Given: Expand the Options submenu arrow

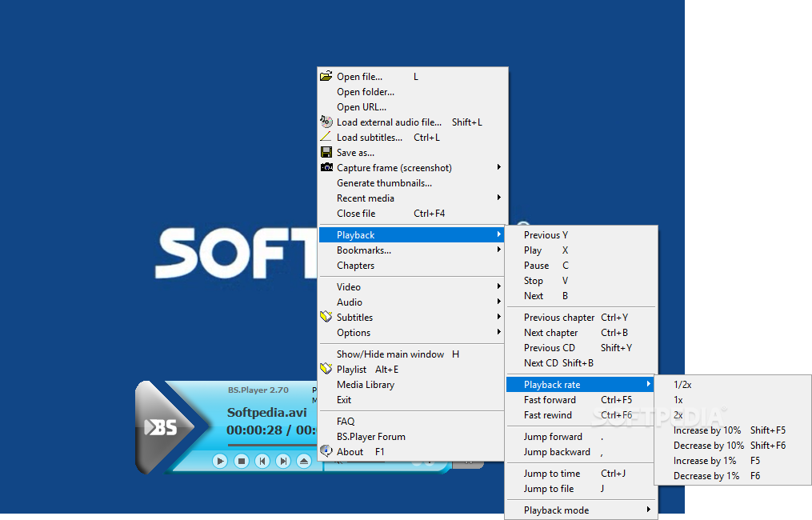Looking at the screenshot, I should click(x=498, y=331).
